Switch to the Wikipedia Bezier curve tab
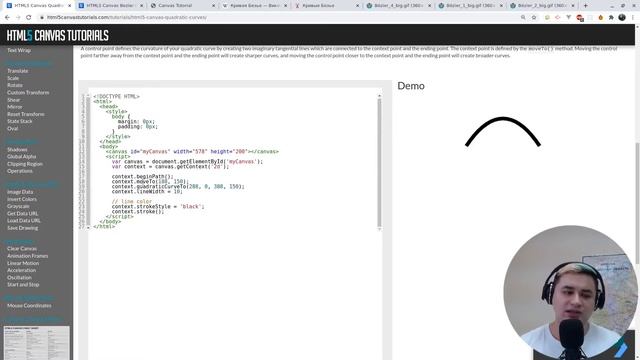Viewport: 640px width, 360px height. point(255,6)
